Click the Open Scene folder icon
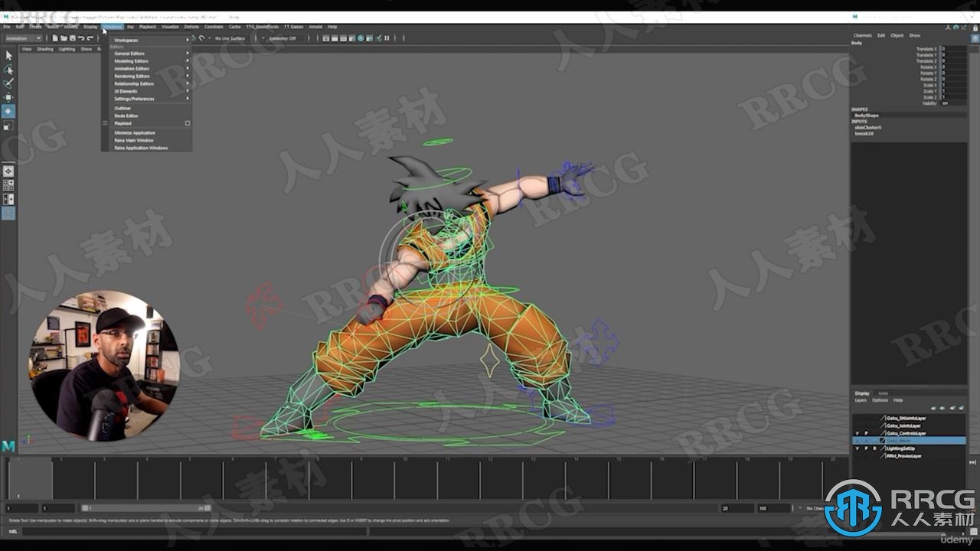Image resolution: width=980 pixels, height=551 pixels. (x=64, y=38)
